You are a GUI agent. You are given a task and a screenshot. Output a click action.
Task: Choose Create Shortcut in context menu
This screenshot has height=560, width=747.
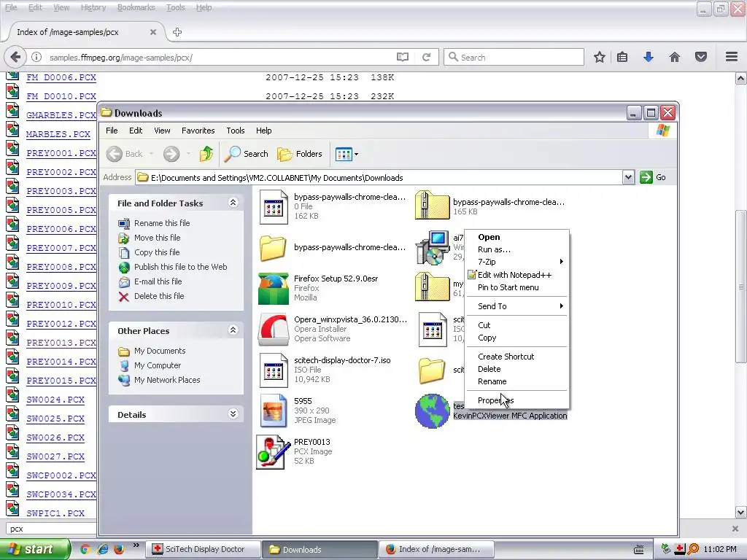point(517,356)
